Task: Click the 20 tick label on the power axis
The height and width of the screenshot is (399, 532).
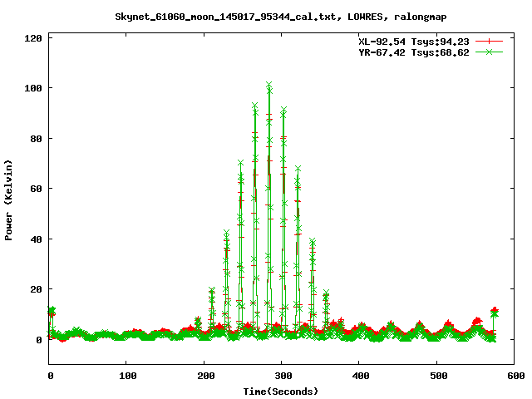Action: click(36, 289)
